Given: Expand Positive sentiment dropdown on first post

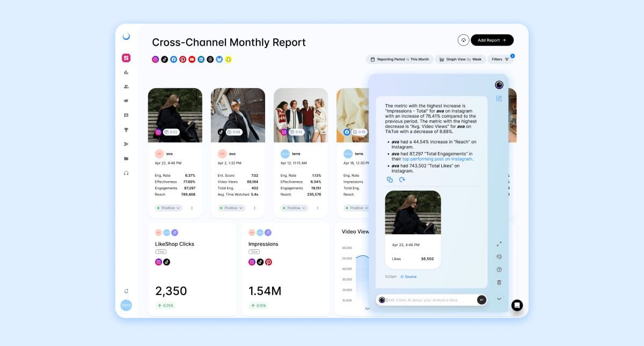Looking at the screenshot, I should [x=169, y=208].
